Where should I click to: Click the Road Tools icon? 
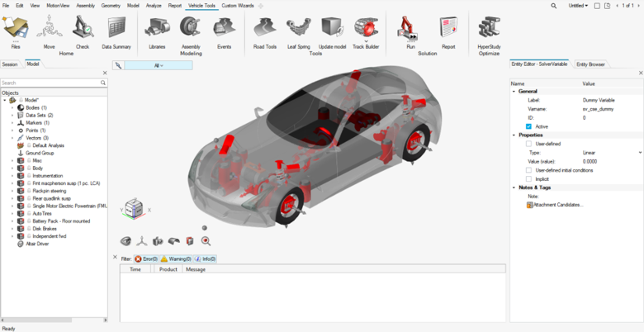coord(265,30)
